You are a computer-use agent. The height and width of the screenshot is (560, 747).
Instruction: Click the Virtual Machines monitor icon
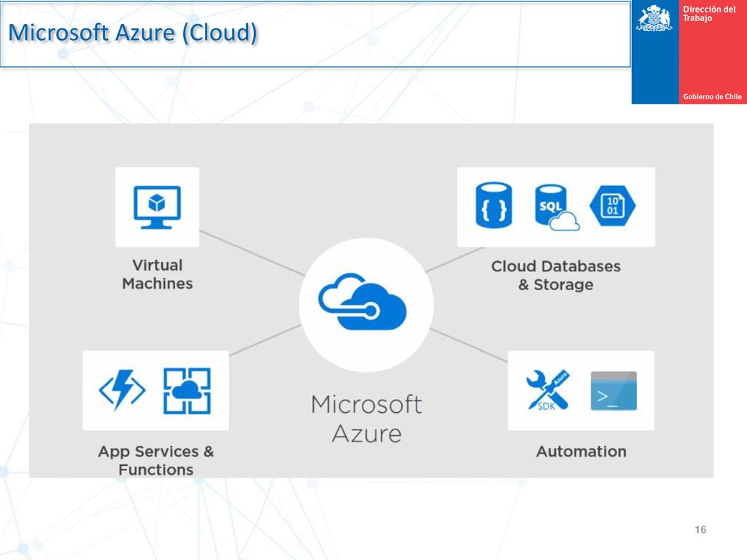pos(157,207)
